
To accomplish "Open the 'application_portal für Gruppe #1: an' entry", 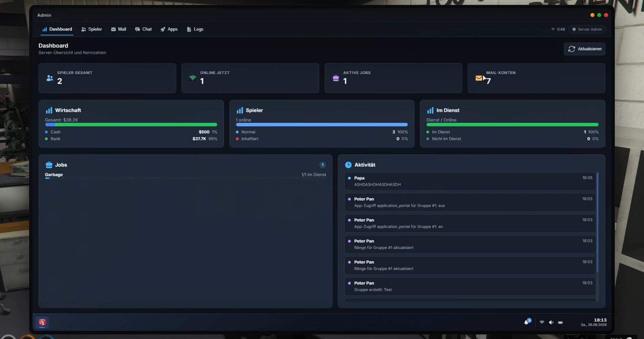I will click(470, 223).
